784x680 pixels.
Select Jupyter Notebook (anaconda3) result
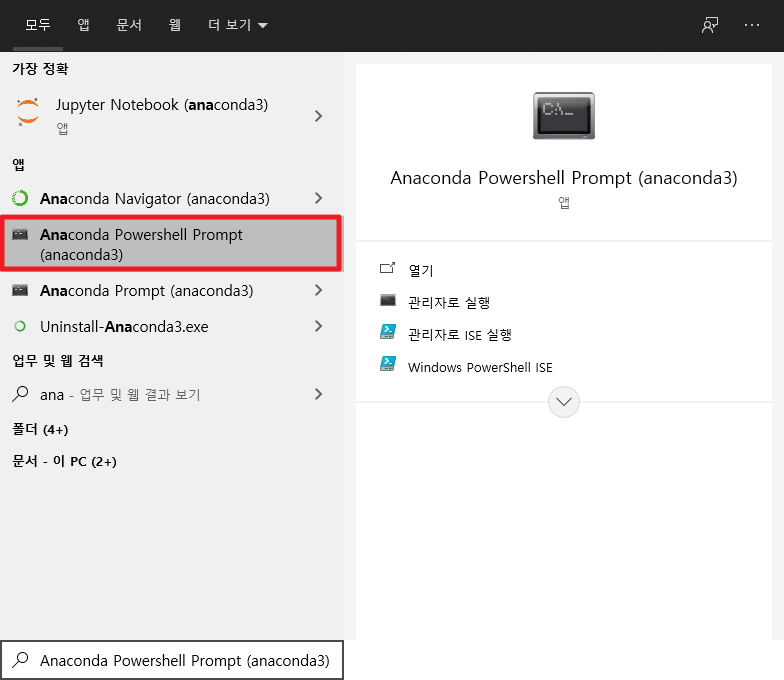pos(172,116)
